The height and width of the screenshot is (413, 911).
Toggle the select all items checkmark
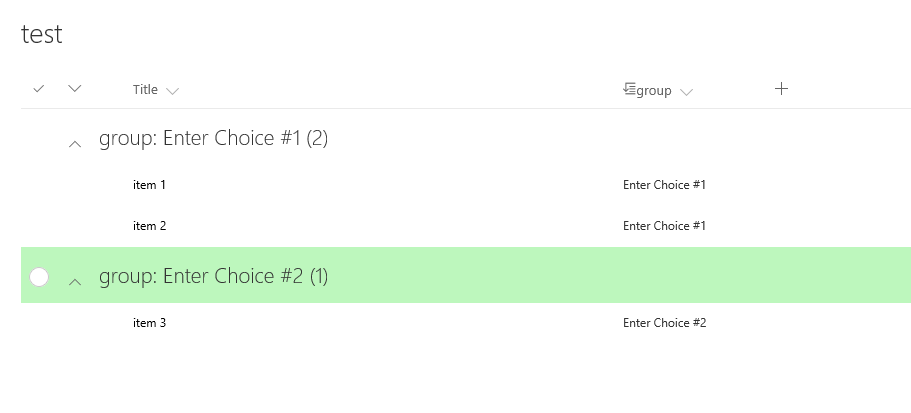[39, 89]
